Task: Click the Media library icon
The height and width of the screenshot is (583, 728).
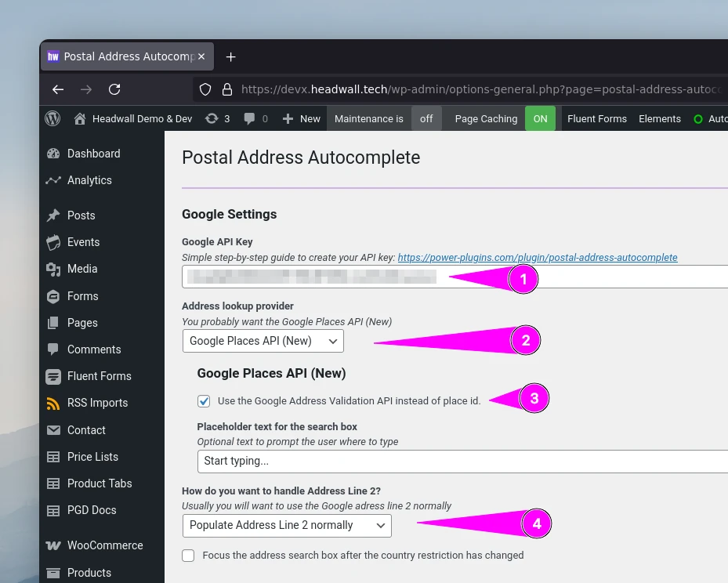Action: click(x=53, y=270)
